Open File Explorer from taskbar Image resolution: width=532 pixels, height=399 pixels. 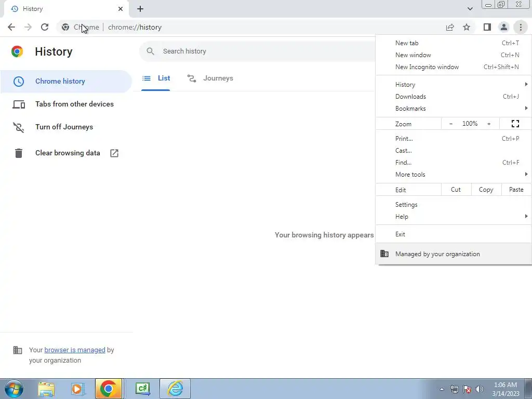tap(46, 389)
